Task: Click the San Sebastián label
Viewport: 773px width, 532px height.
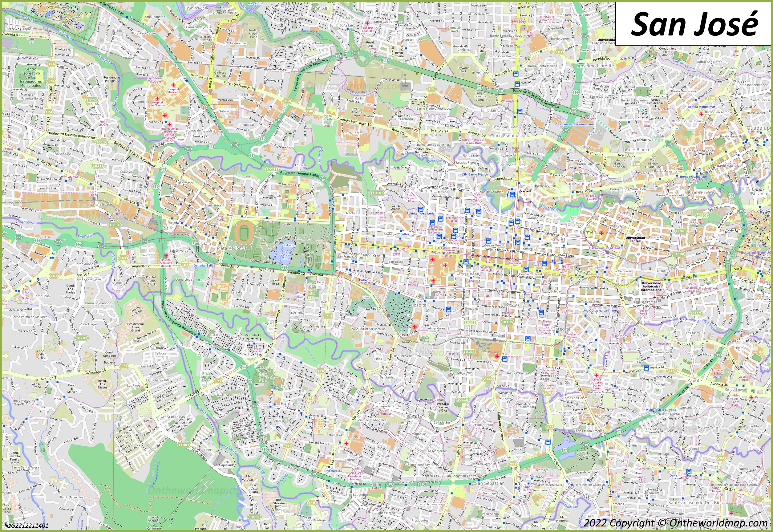Action: (490, 483)
